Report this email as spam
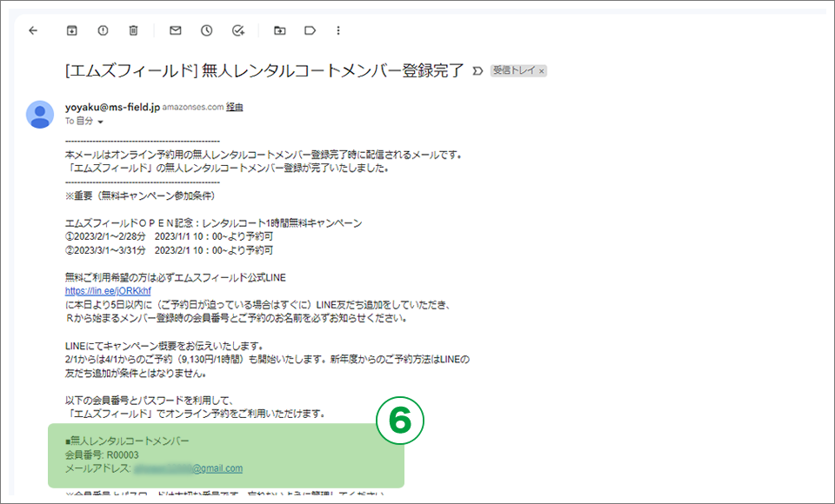Image resolution: width=835 pixels, height=504 pixels. 103,30
